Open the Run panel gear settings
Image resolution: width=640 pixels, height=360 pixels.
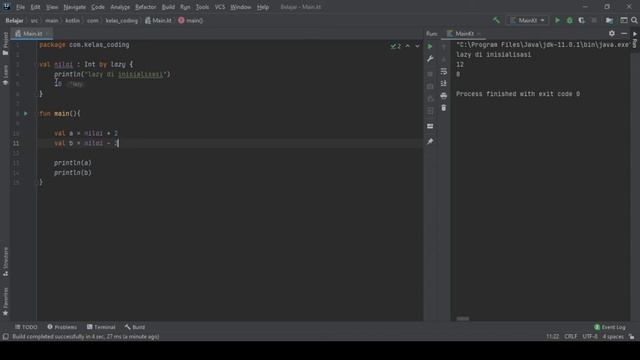point(611,33)
